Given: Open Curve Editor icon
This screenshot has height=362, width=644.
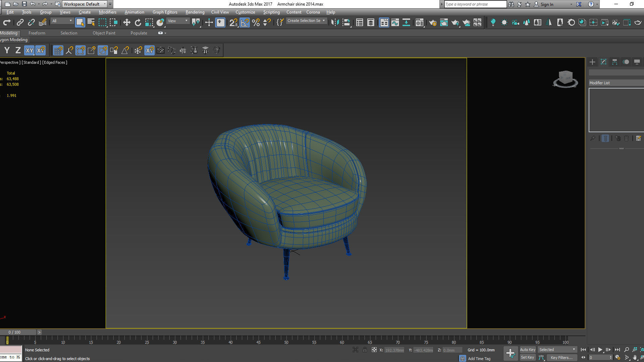Looking at the screenshot, I should coord(395,22).
